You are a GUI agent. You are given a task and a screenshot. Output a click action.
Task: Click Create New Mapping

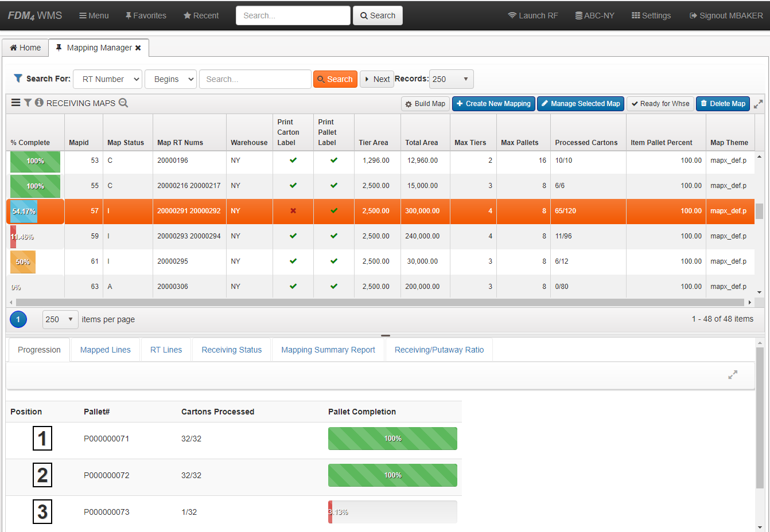(x=493, y=104)
